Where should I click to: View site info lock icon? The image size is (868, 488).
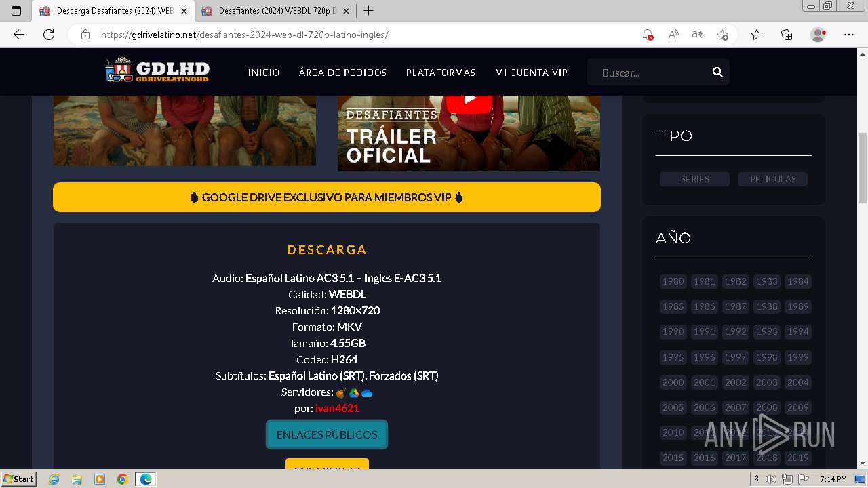point(85,35)
